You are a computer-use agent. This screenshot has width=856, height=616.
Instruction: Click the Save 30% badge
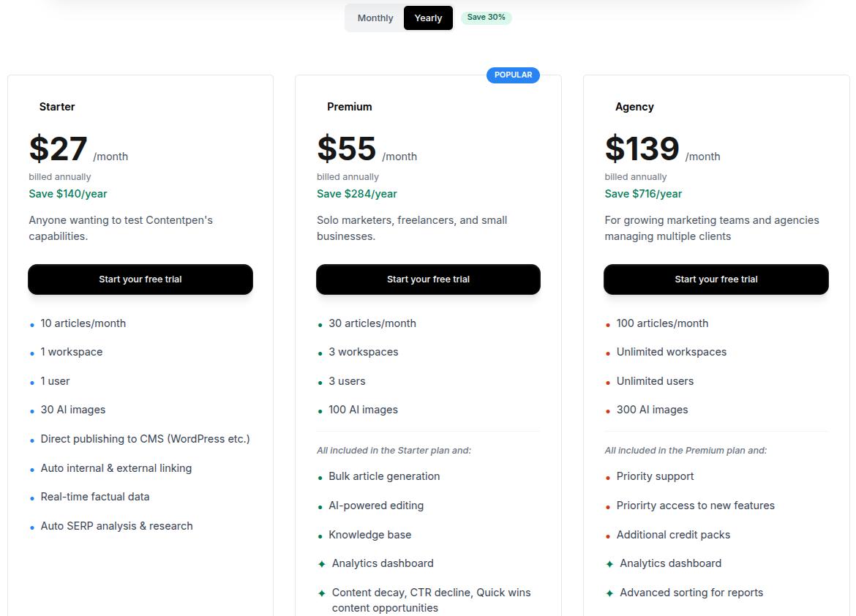[486, 16]
